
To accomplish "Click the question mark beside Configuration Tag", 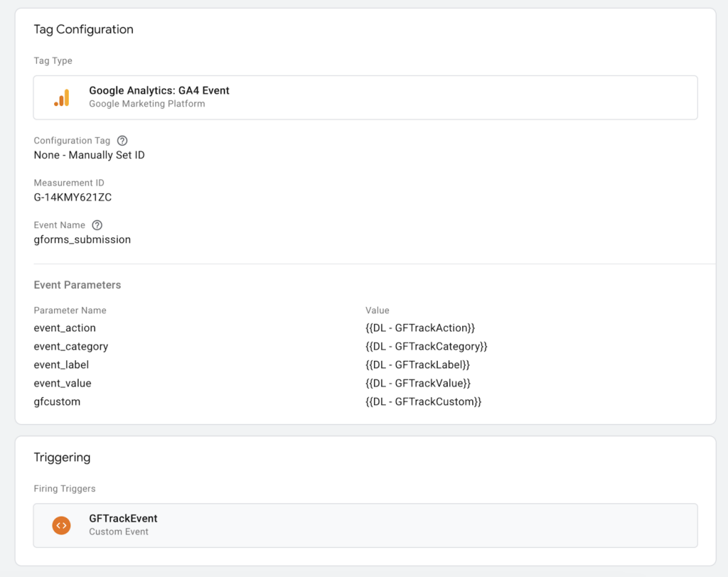I will point(122,140).
